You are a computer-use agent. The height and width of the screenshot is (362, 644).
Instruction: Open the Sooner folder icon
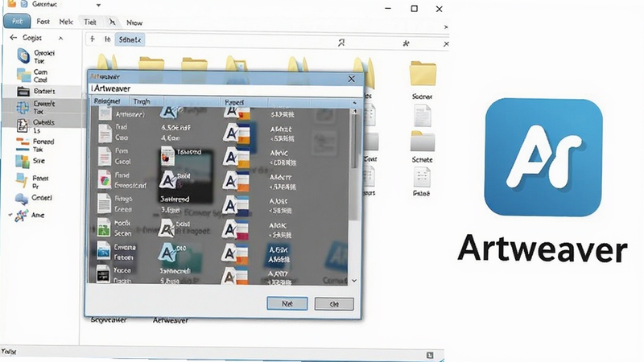(x=423, y=73)
